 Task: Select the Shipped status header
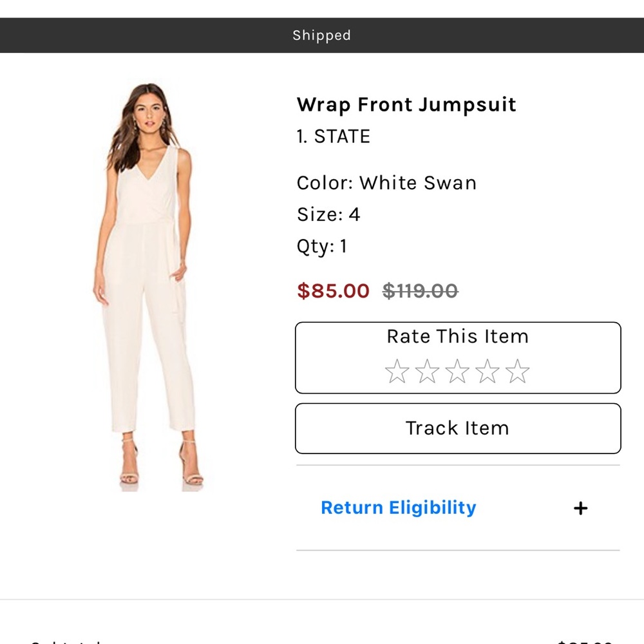321,35
